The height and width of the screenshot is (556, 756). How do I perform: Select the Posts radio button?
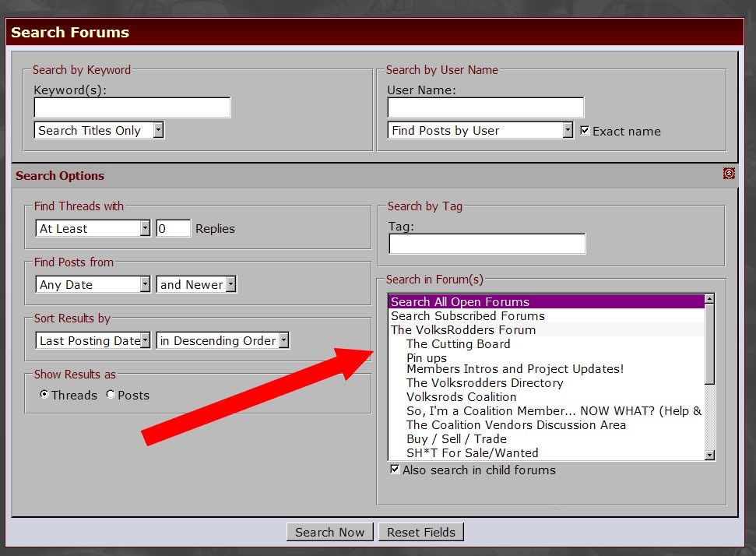(x=111, y=394)
